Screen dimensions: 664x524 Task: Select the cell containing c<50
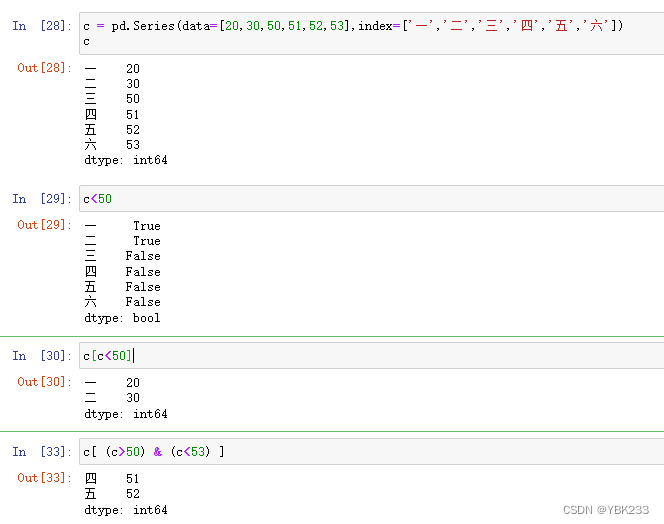point(371,199)
